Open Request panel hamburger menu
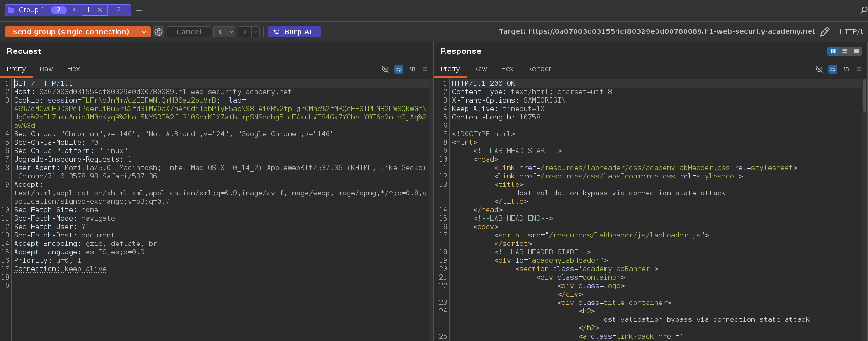This screenshot has width=868, height=341. pos(425,69)
